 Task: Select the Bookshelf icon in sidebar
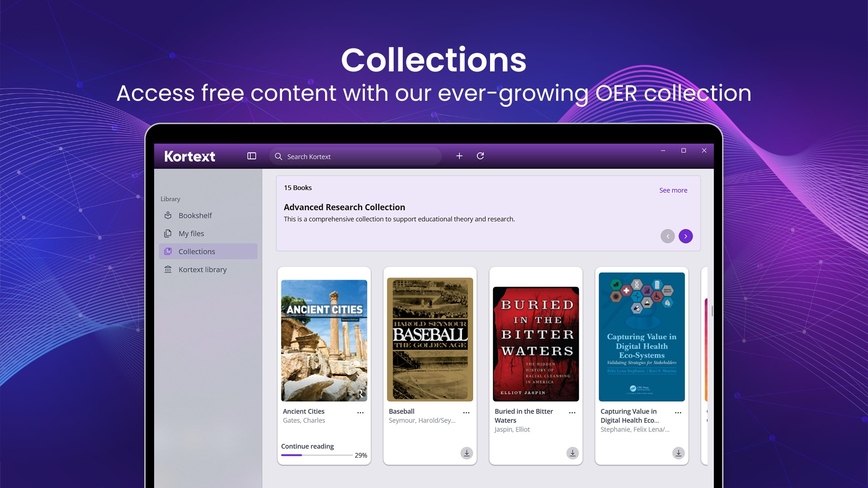pos(168,216)
